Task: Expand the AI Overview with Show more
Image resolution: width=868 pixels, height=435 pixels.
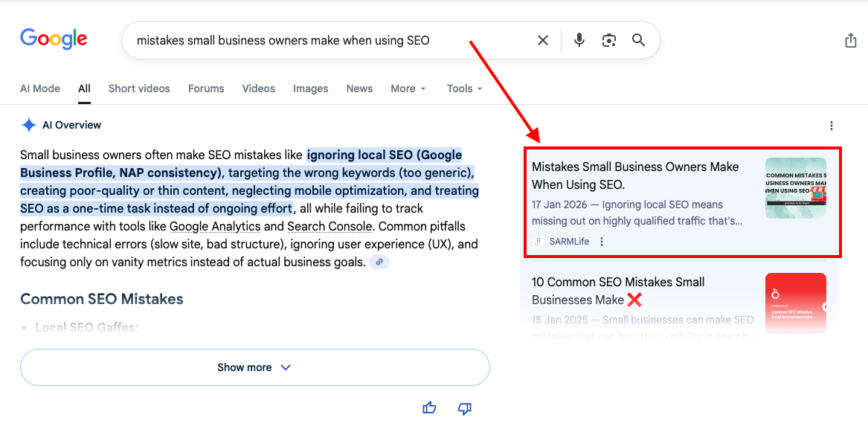Action: point(254,367)
